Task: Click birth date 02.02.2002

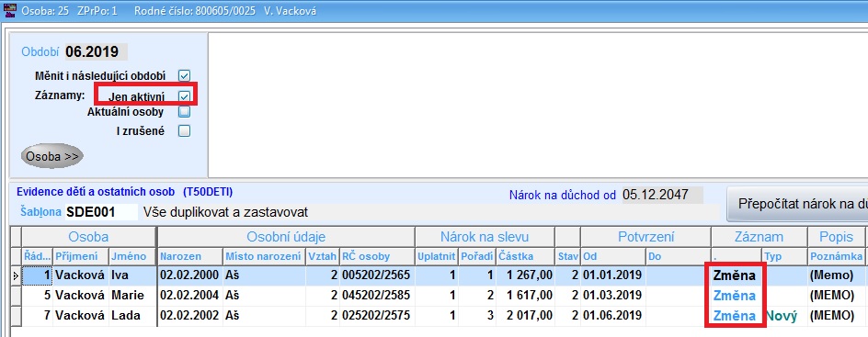Action: pyautogui.click(x=190, y=316)
